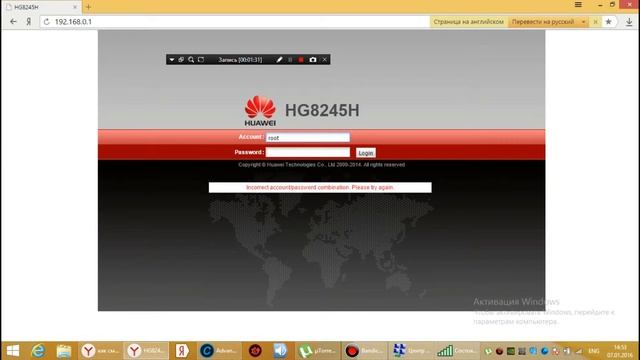Click the recorder window-select icon
This screenshot has height=360, width=640.
click(x=181, y=60)
